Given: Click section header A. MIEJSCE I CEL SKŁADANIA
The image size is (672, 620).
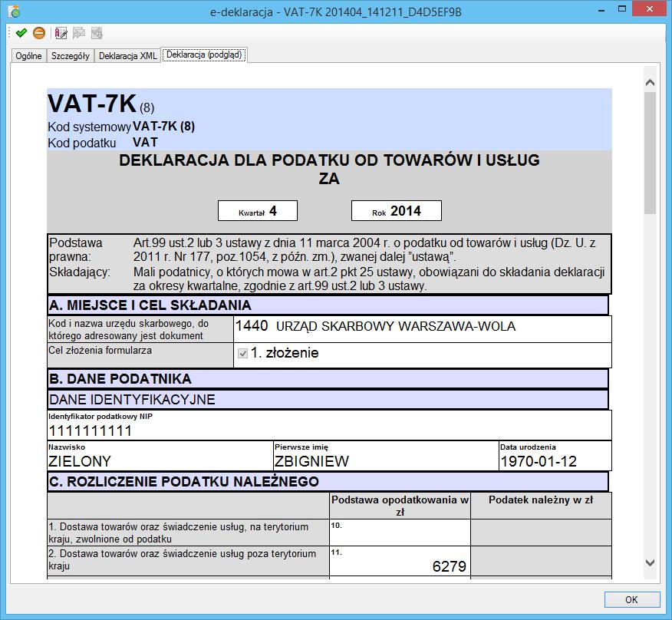Looking at the screenshot, I should coord(328,305).
